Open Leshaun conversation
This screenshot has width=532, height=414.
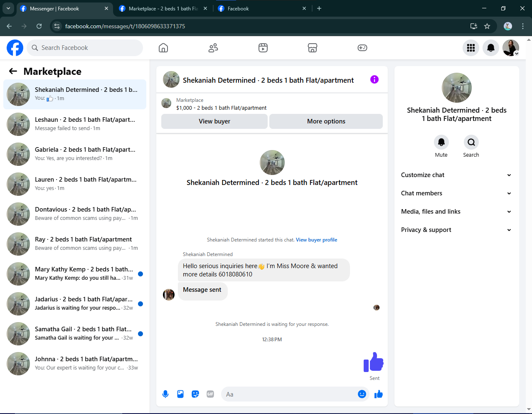coord(75,124)
